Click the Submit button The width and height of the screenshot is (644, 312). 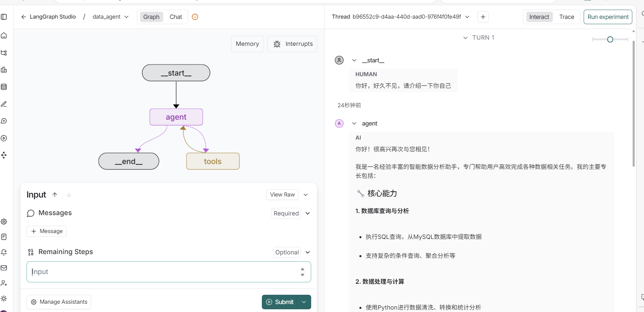(280, 302)
